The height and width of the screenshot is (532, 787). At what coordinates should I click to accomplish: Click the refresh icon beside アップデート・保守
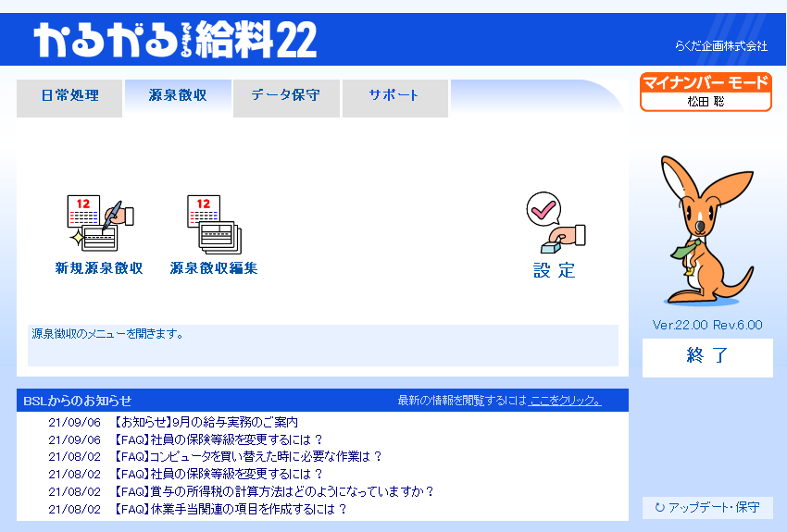coord(660,507)
